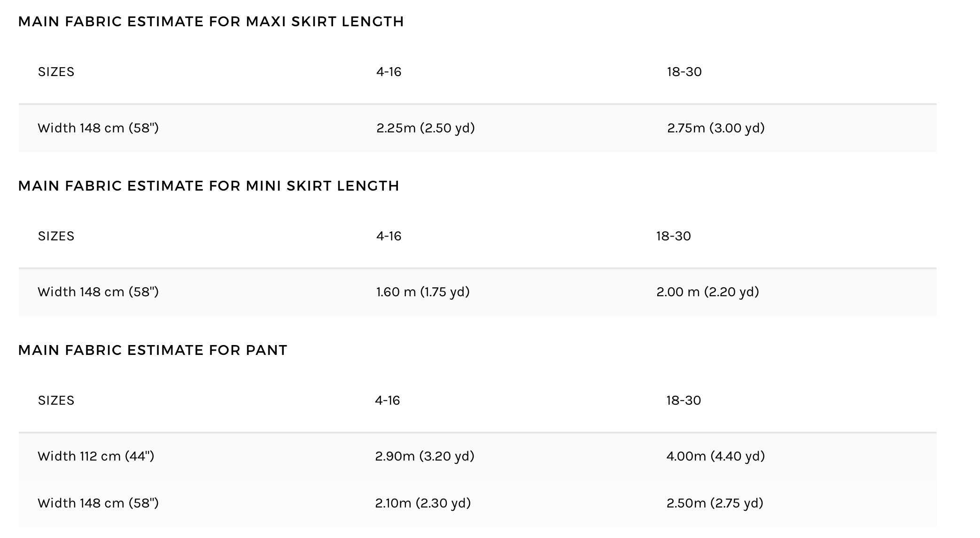This screenshot has width=980, height=538.
Task: Click the 1.60 m (1.75 yd) mini skirt cell
Action: 423,292
